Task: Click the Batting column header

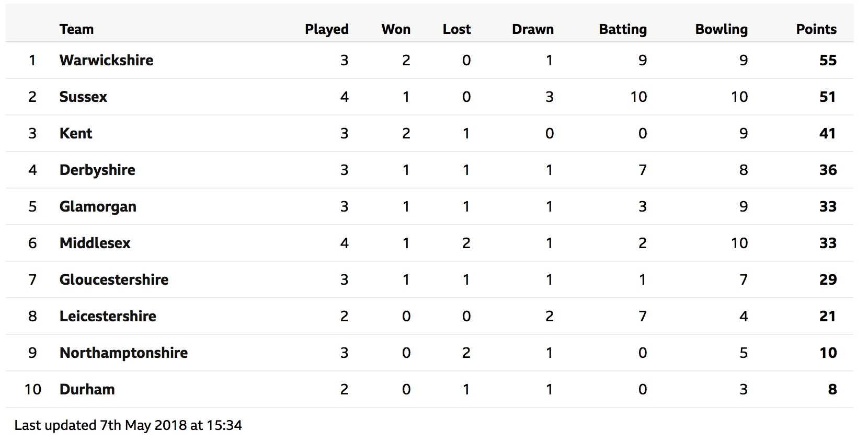Action: 623,29
